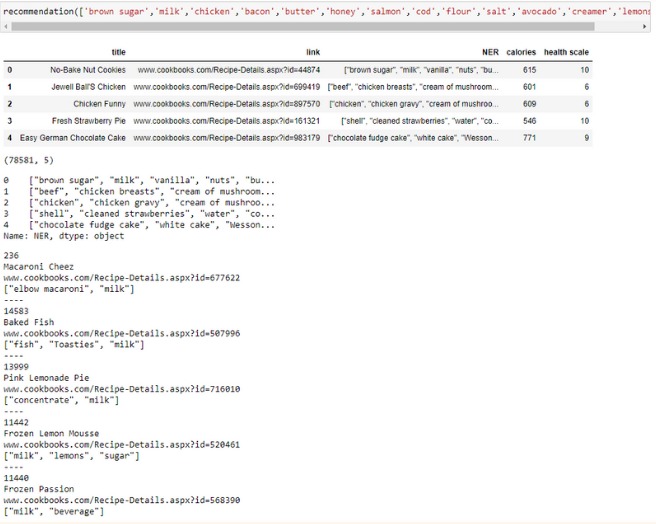
Task: Click calories value 609
Action: tap(529, 104)
